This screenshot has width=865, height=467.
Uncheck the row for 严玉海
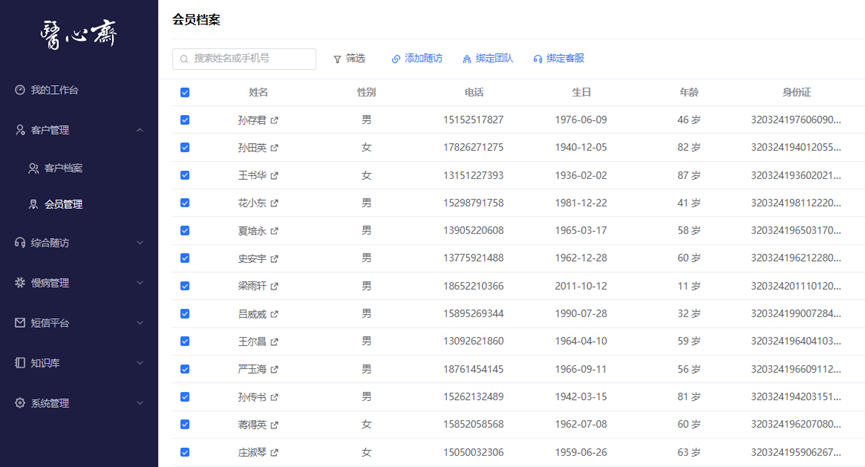coord(185,369)
